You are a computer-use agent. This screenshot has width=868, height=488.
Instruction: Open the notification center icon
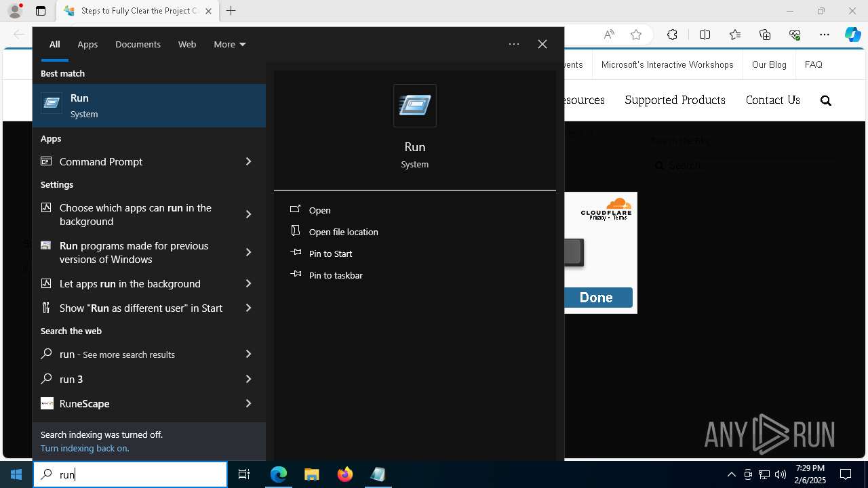click(846, 474)
